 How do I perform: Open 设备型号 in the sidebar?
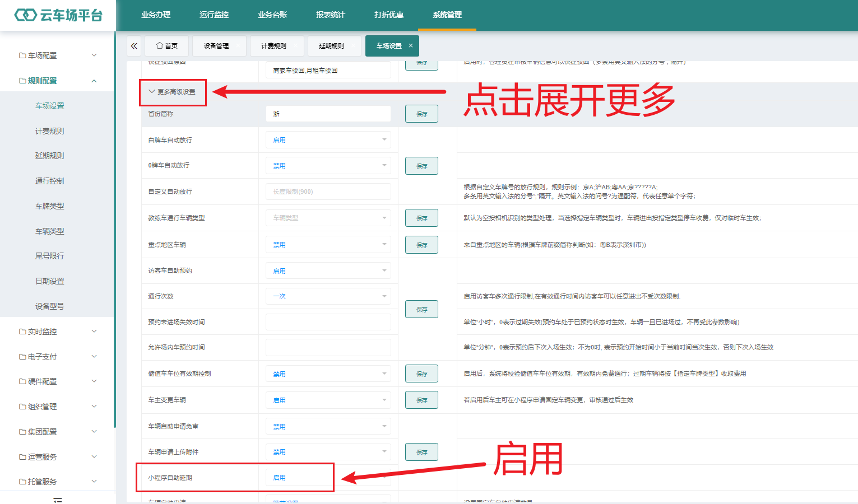pos(50,306)
